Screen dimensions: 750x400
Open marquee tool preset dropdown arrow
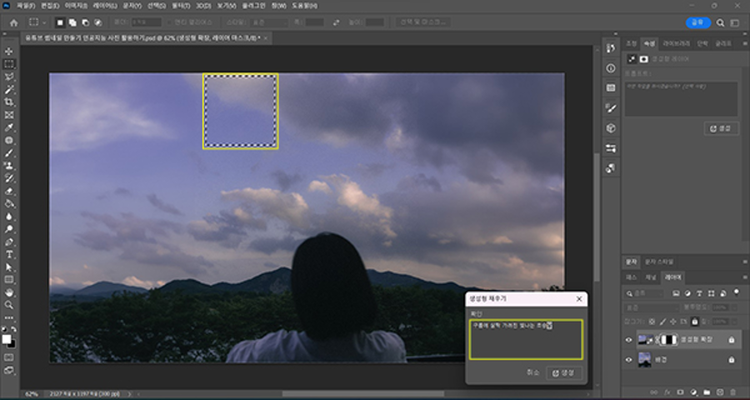tap(44, 22)
